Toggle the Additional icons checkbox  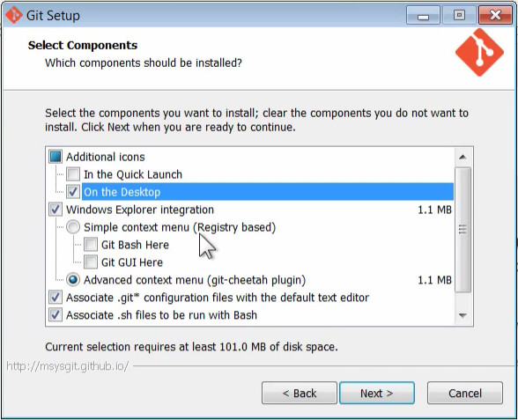click(x=55, y=157)
